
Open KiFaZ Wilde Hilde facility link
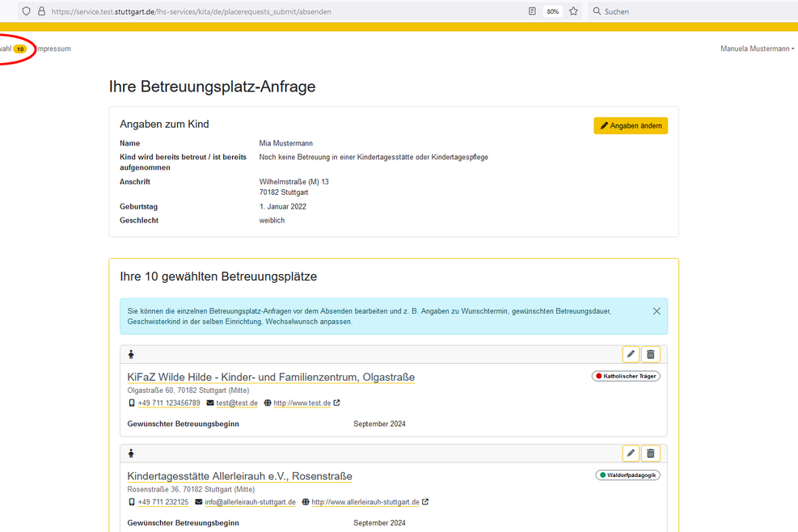pyautogui.click(x=271, y=377)
